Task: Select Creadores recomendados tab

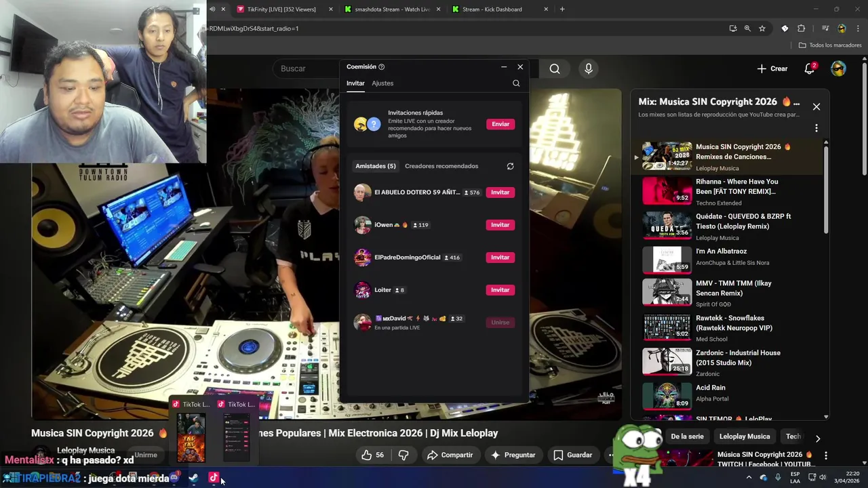Action: (x=441, y=166)
